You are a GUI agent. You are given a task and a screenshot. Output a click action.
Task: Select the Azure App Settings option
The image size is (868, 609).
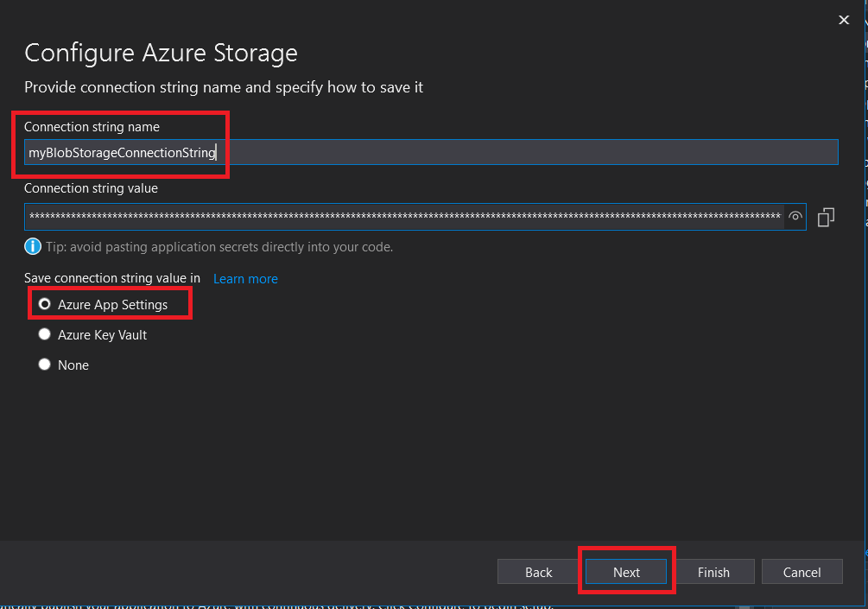point(45,304)
